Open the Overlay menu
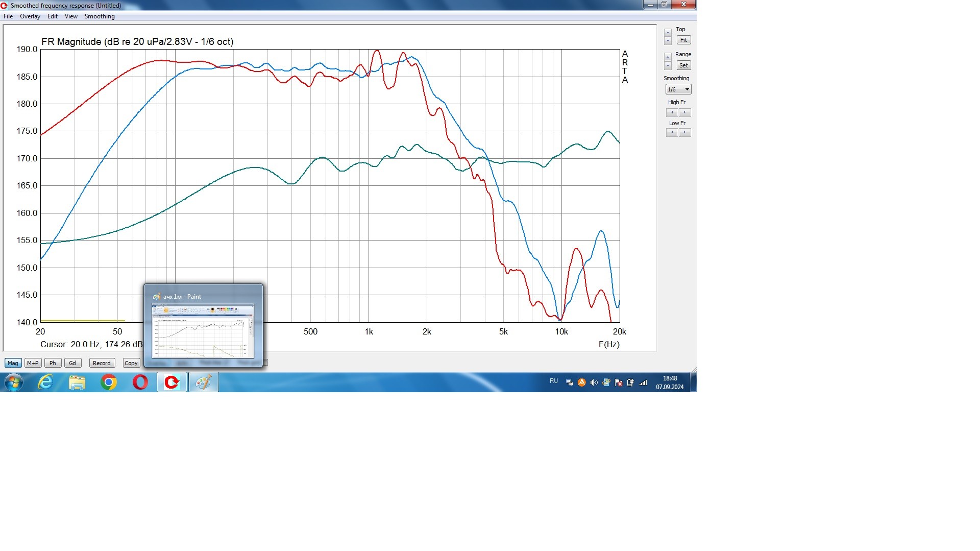This screenshot has width=980, height=551. pyautogui.click(x=30, y=16)
